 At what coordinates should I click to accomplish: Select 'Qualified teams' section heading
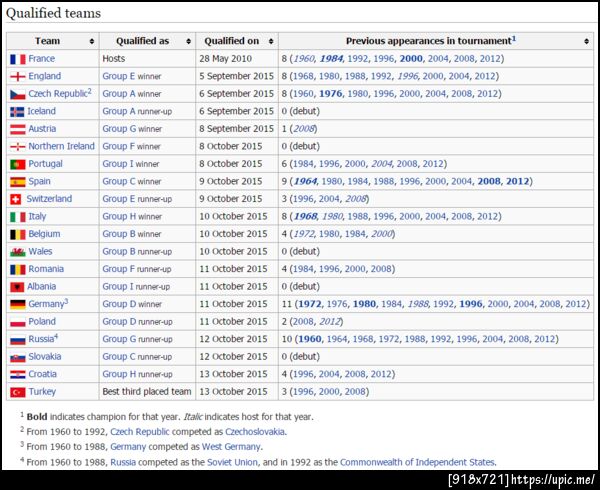pyautogui.click(x=54, y=13)
